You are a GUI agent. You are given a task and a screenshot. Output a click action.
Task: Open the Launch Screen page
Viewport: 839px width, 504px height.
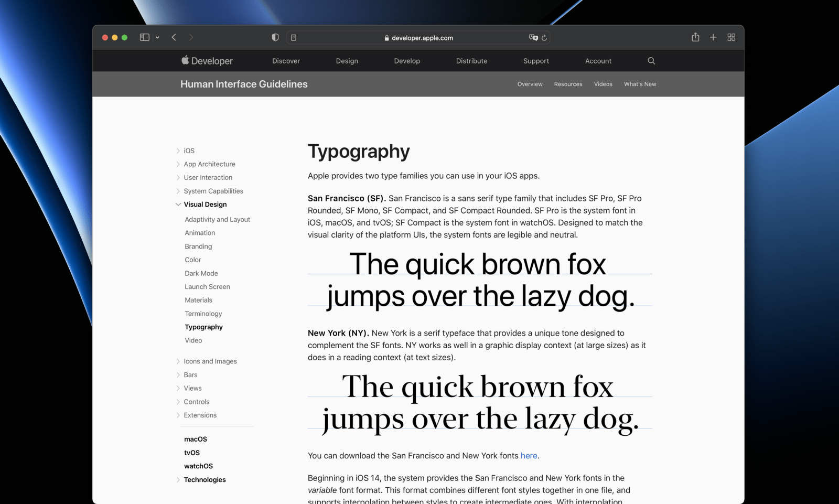tap(207, 287)
